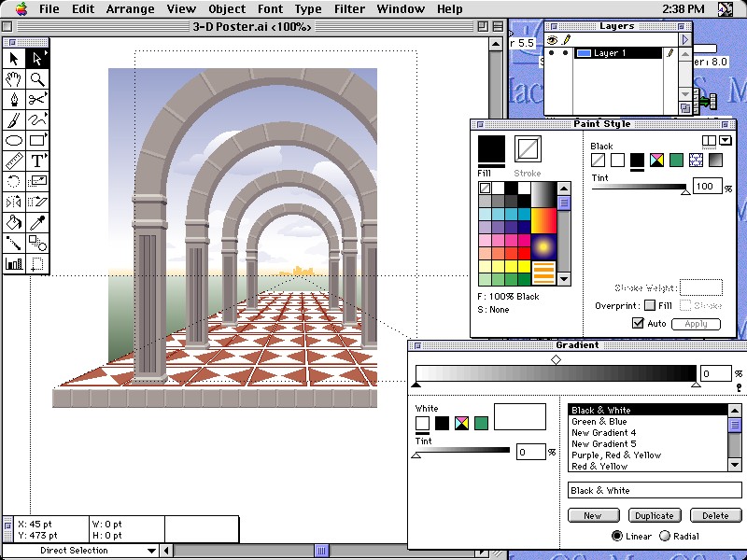Choose the Paint Bucket tool
The image size is (747, 560).
(14, 222)
